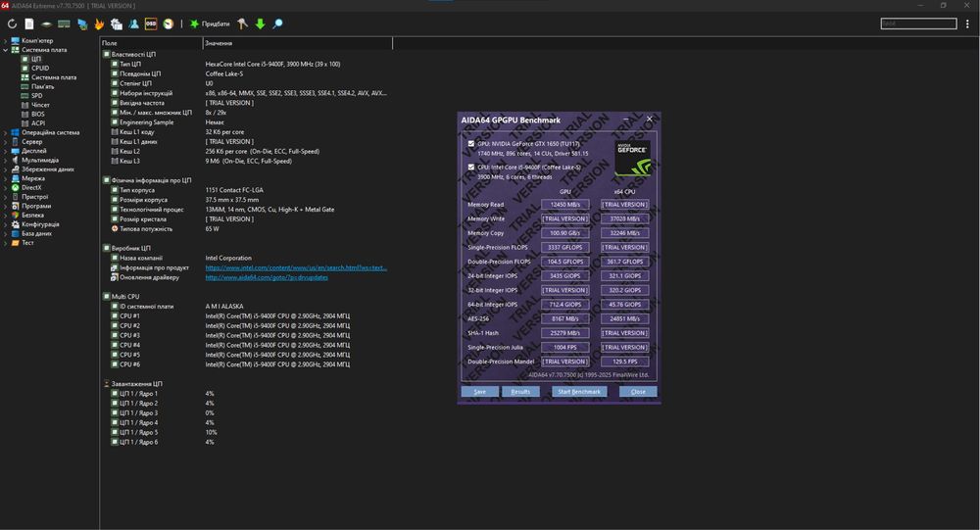Click the База даних icon
Screen dimensions: 980x530
tap(16, 233)
